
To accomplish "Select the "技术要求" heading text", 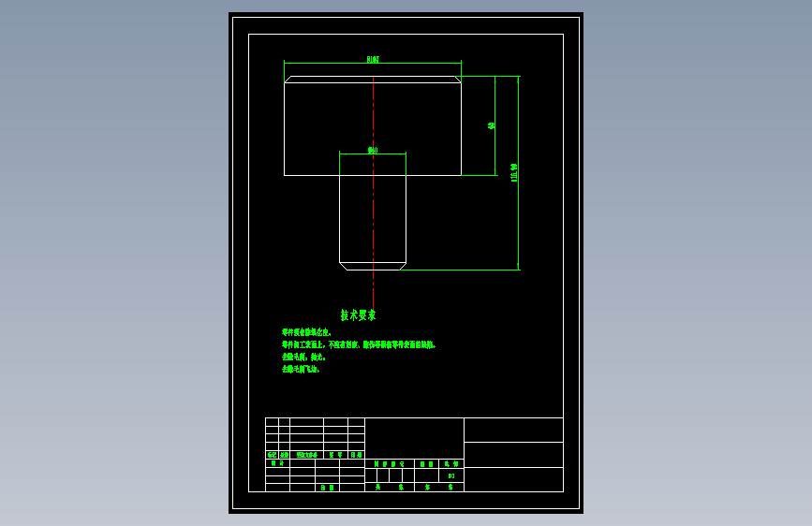I will tap(359, 314).
